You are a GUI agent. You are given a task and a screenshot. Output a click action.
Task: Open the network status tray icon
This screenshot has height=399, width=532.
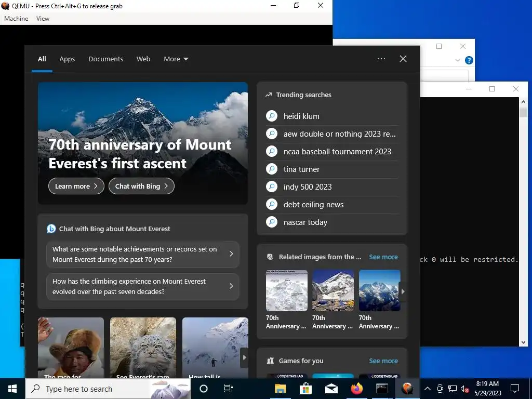click(x=453, y=389)
